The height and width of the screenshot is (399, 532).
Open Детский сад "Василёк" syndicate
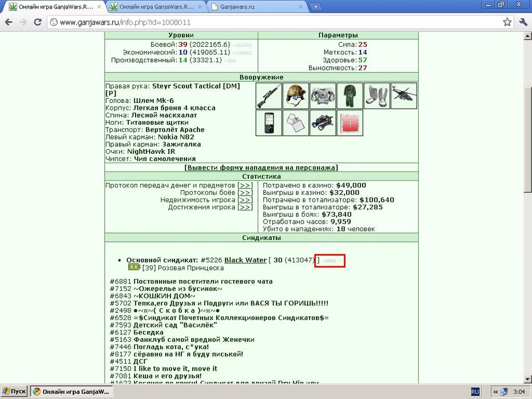pyautogui.click(x=175, y=325)
